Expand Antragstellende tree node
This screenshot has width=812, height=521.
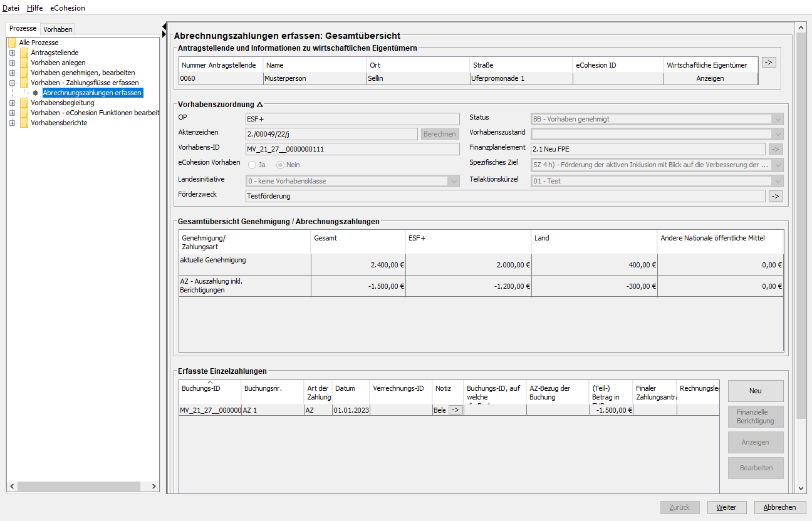point(12,53)
